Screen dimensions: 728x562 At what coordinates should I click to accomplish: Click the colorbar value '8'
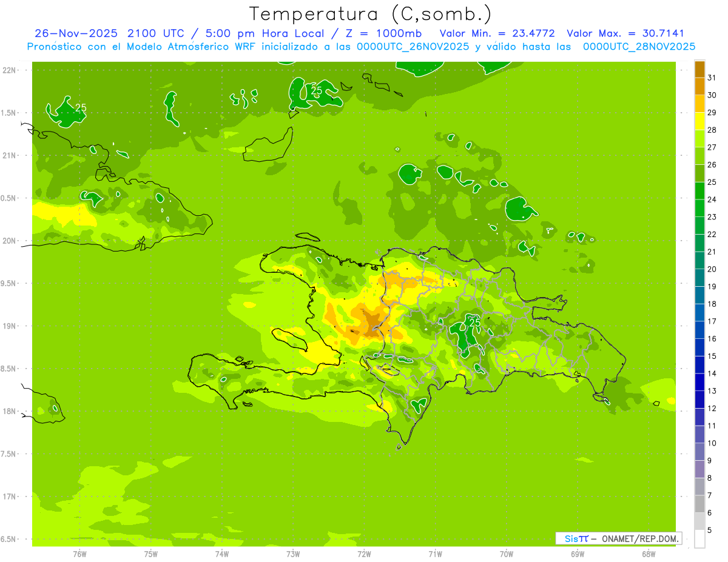[710, 478]
